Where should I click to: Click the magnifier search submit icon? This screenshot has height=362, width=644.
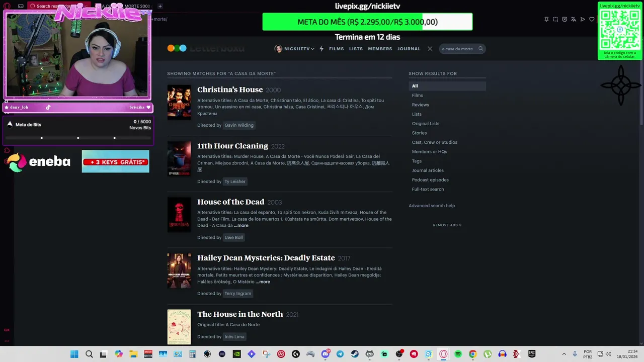[480, 49]
